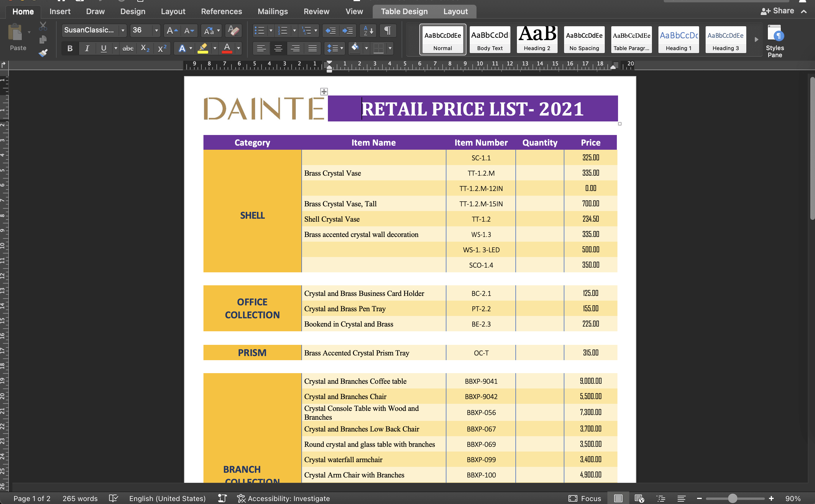Click the Cut scissors icon

click(x=43, y=26)
